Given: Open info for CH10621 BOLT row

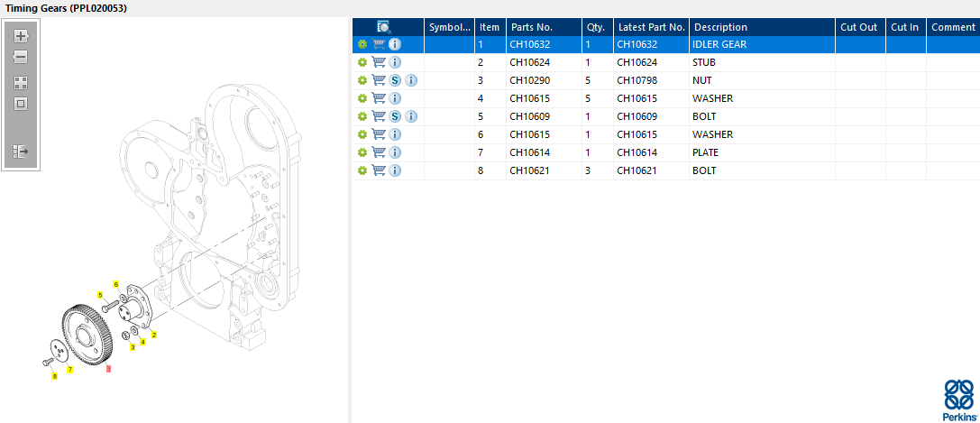Looking at the screenshot, I should [x=395, y=170].
